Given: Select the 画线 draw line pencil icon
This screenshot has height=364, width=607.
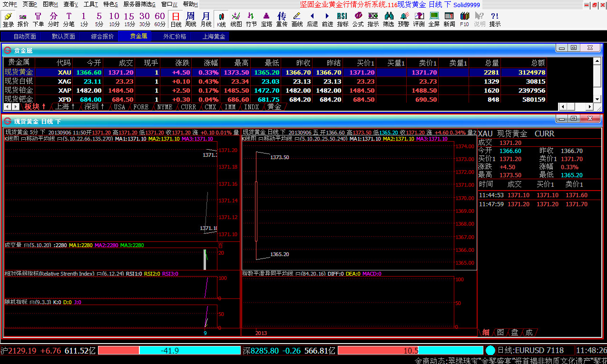Looking at the screenshot, I should coord(297,19).
